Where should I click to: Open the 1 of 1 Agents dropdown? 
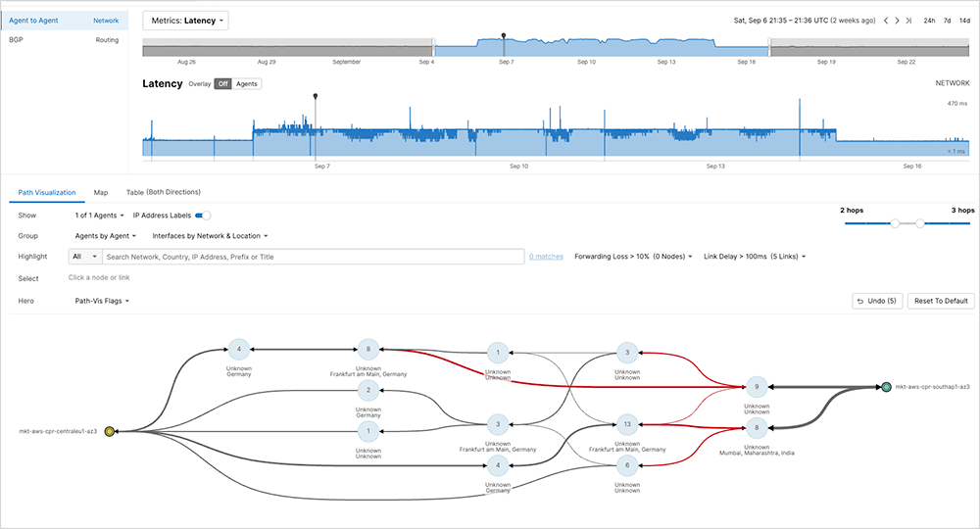[x=99, y=216]
